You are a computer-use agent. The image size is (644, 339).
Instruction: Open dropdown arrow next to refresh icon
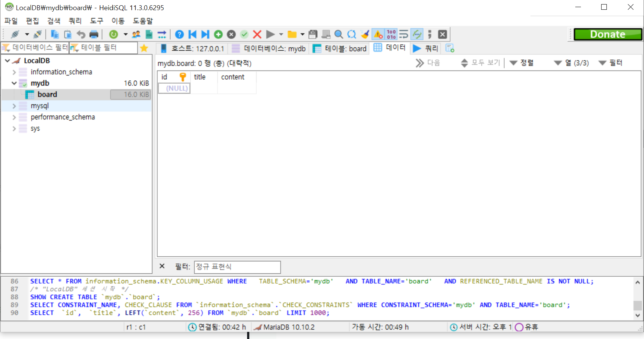(x=125, y=35)
